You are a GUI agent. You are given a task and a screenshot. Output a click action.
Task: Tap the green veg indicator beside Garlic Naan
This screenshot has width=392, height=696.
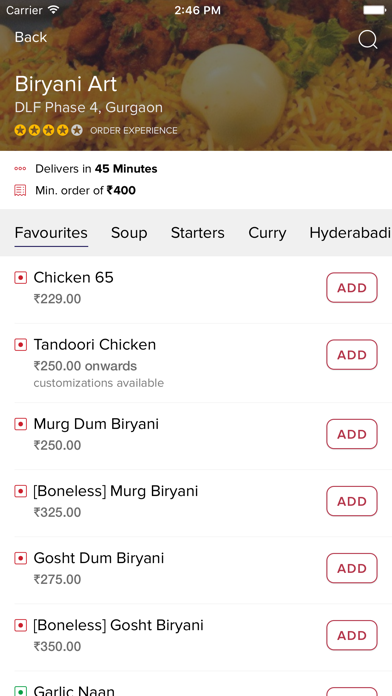[x=20, y=691]
